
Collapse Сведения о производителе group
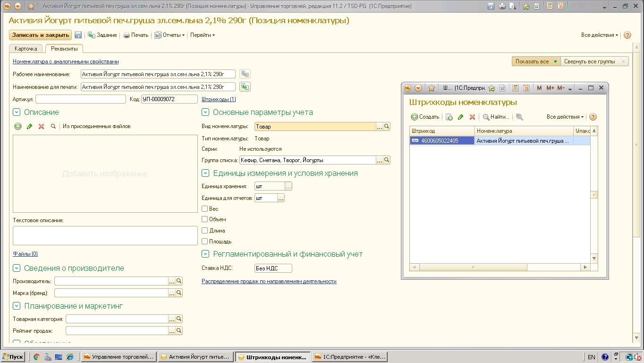click(17, 268)
